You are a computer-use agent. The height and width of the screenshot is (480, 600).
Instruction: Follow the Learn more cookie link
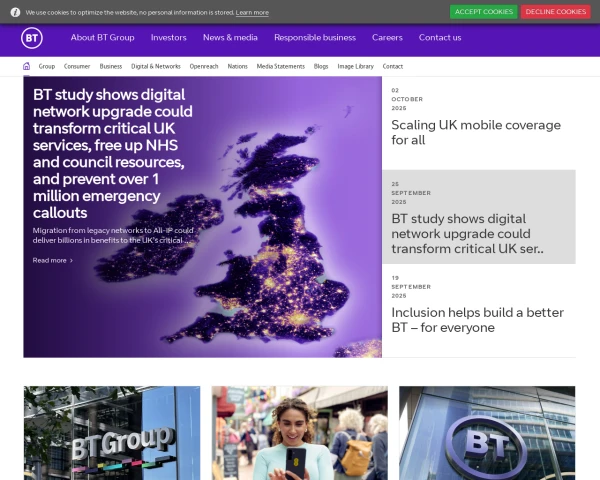pos(252,13)
